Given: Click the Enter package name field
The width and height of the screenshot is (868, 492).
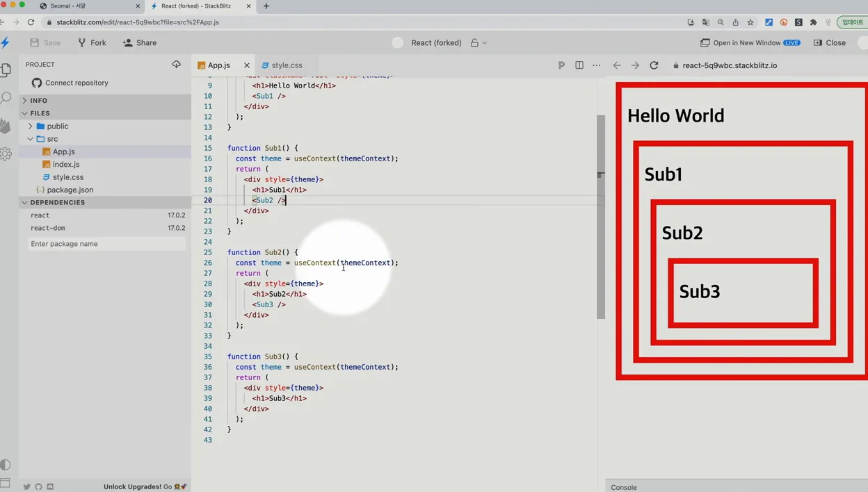Looking at the screenshot, I should [x=107, y=244].
